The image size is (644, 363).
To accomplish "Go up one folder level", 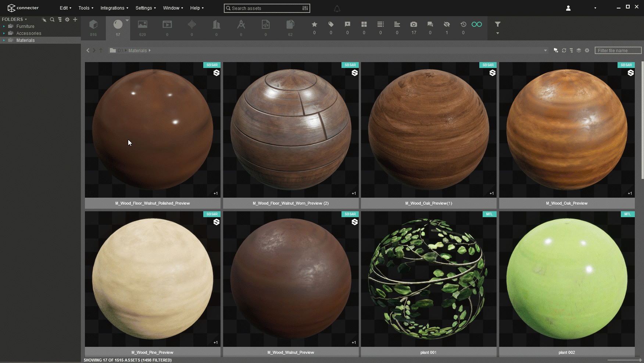I will [x=101, y=50].
